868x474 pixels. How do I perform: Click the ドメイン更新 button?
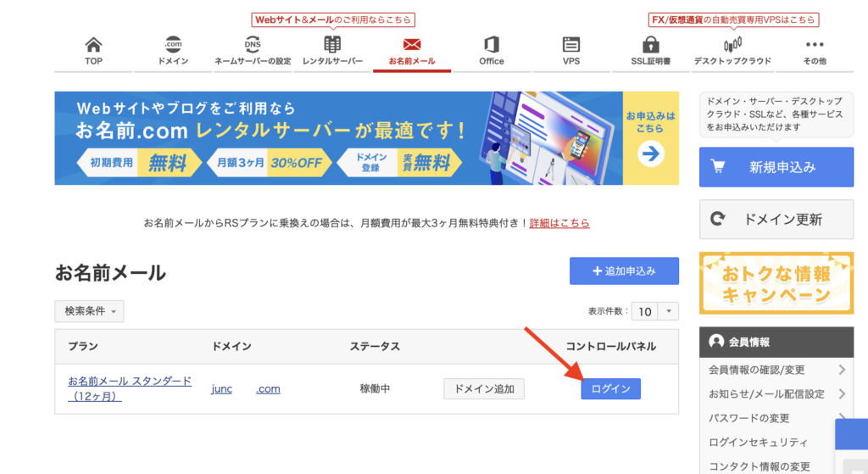click(x=776, y=220)
